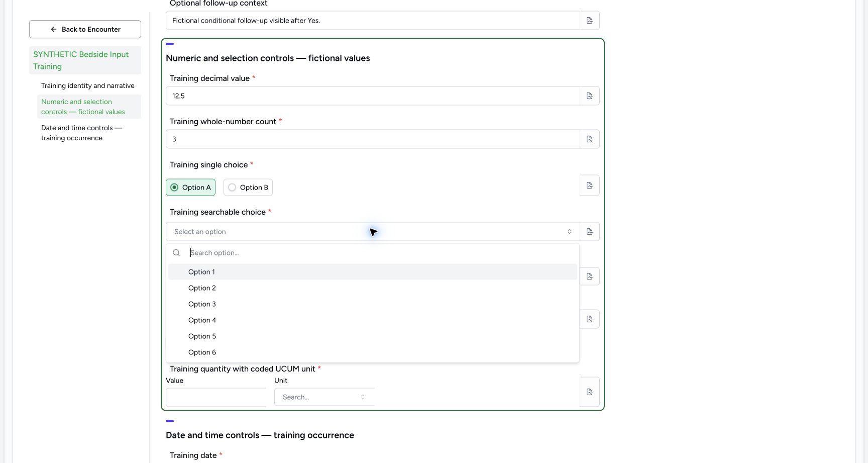Click the Optional follow-up context input
868x463 pixels.
pos(373,21)
